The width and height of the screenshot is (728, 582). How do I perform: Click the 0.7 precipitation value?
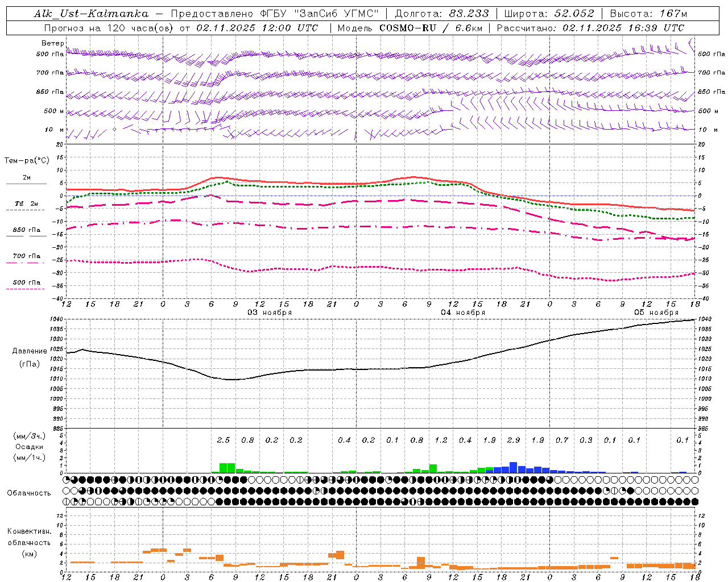click(x=562, y=440)
